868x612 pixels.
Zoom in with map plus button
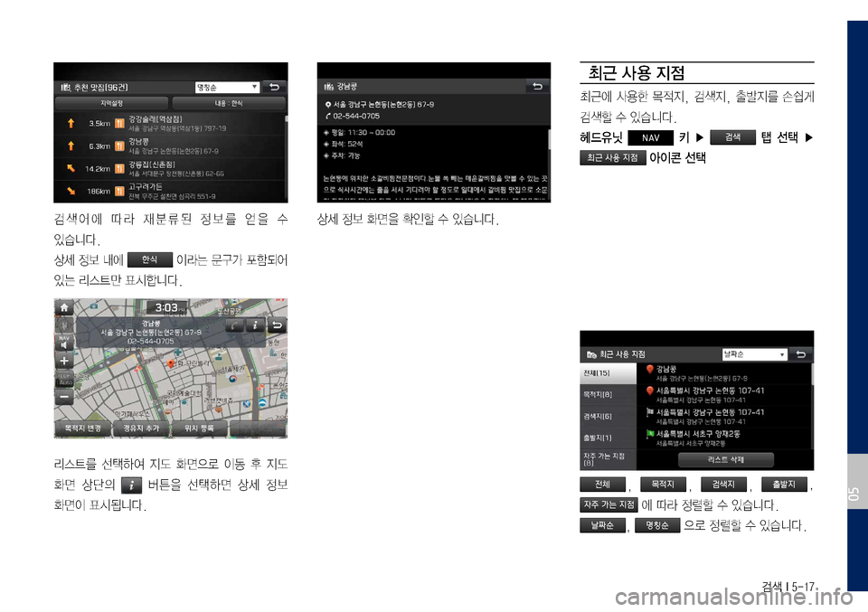coord(64,361)
